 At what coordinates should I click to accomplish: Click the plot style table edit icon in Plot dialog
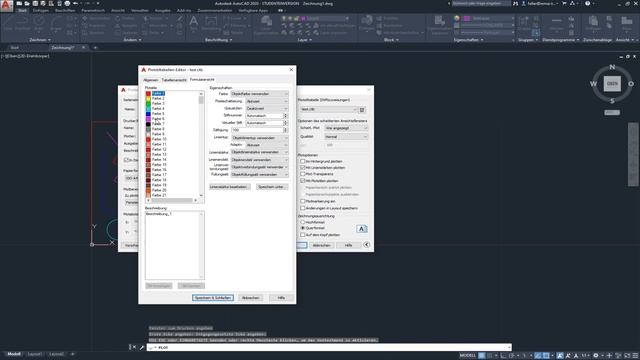pyautogui.click(x=362, y=110)
